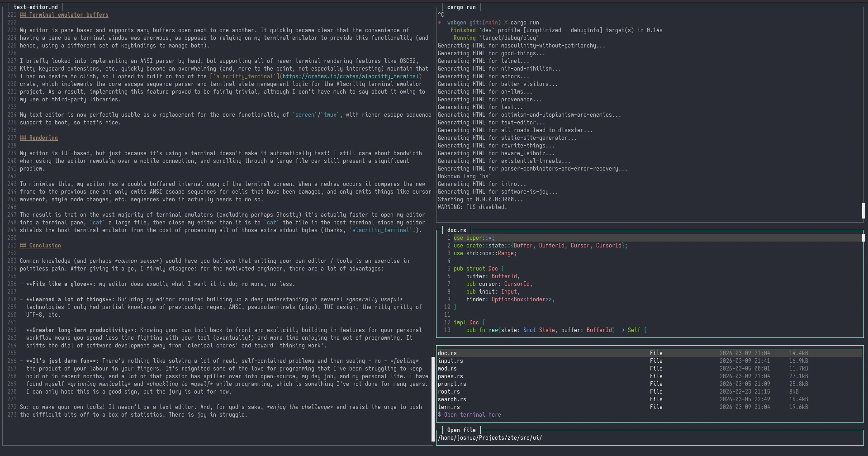
Task: Switch to the text-editor.md pane
Action: [36, 7]
